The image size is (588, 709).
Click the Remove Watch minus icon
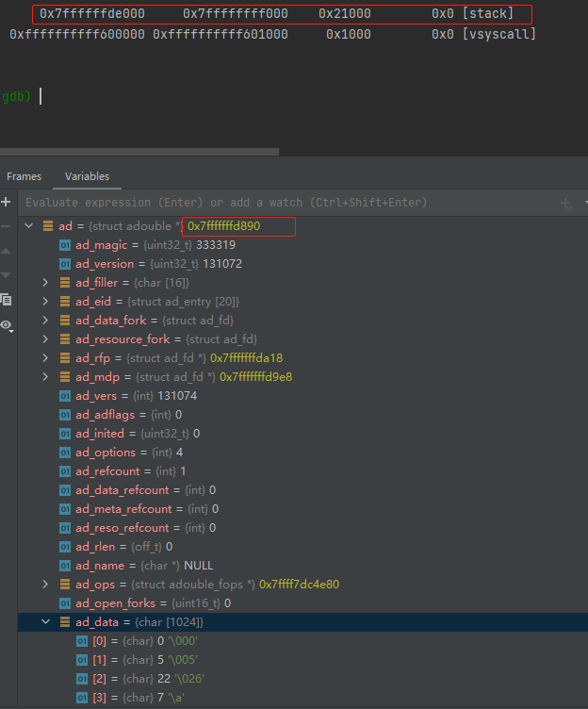pyautogui.click(x=6, y=226)
